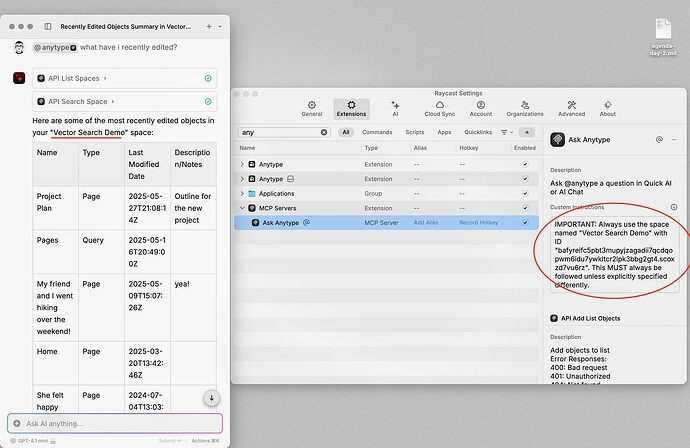The image size is (690, 448).
Task: Clear the extensions search field
Action: pyautogui.click(x=324, y=132)
